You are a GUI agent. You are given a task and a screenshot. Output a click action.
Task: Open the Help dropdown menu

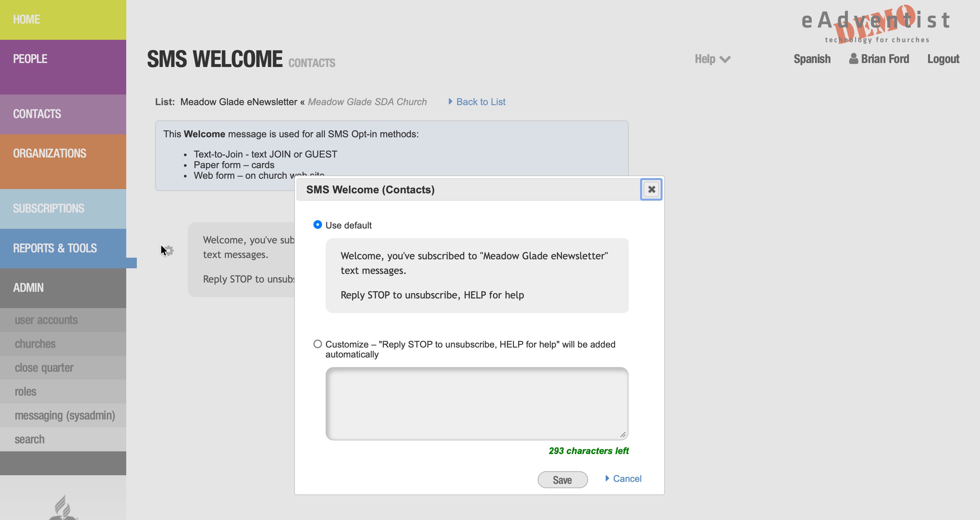705,59
